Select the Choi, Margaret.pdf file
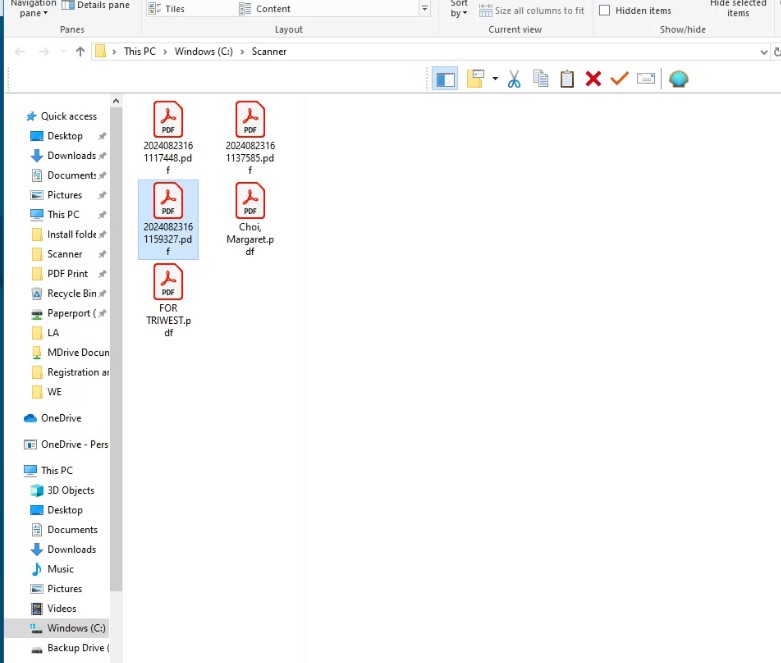781x663 pixels. 250,219
